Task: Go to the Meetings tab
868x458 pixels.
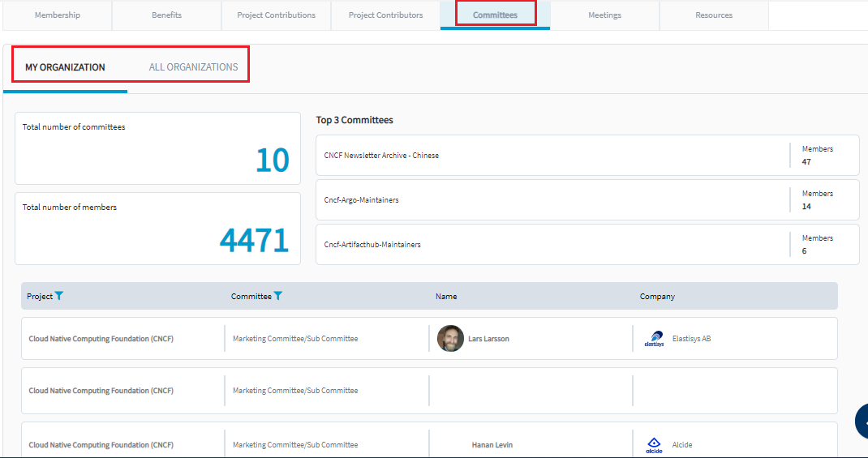Action: [604, 15]
